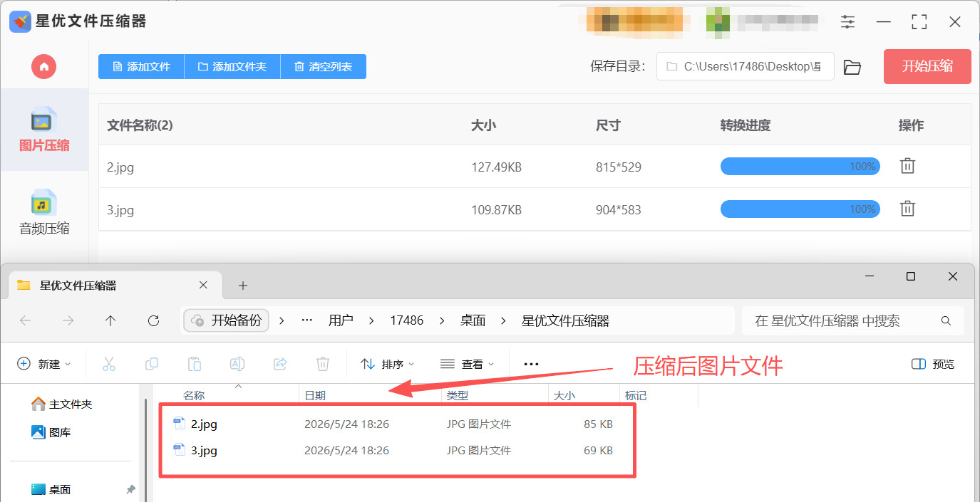Screen dimensions: 980x502
Task: Unpin 桌面 using the pin icon
Action: click(x=130, y=489)
